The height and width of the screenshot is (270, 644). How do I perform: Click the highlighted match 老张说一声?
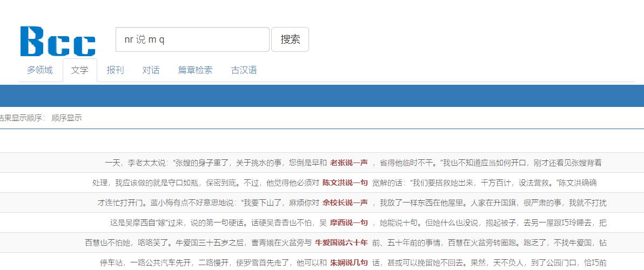point(349,163)
